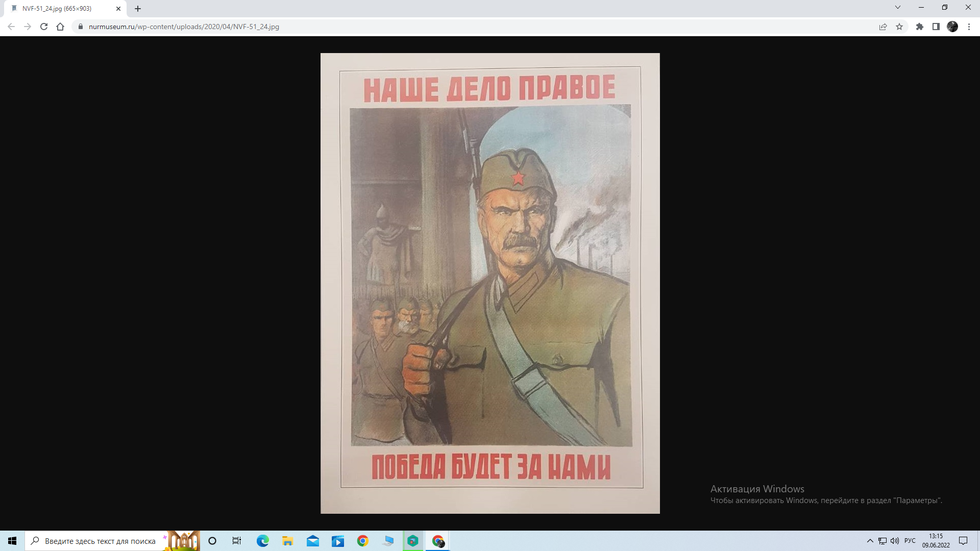Go forward with the forward arrow

[28, 27]
